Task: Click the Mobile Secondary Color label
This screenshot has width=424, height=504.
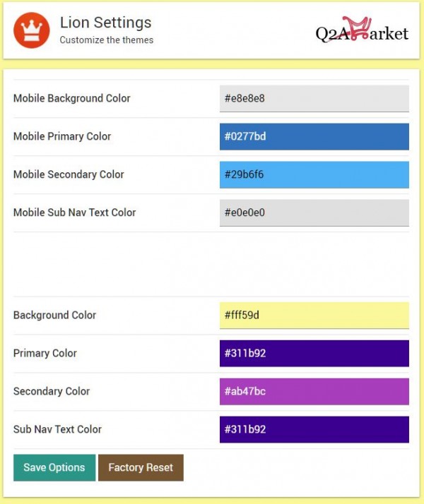Action: pyautogui.click(x=69, y=174)
